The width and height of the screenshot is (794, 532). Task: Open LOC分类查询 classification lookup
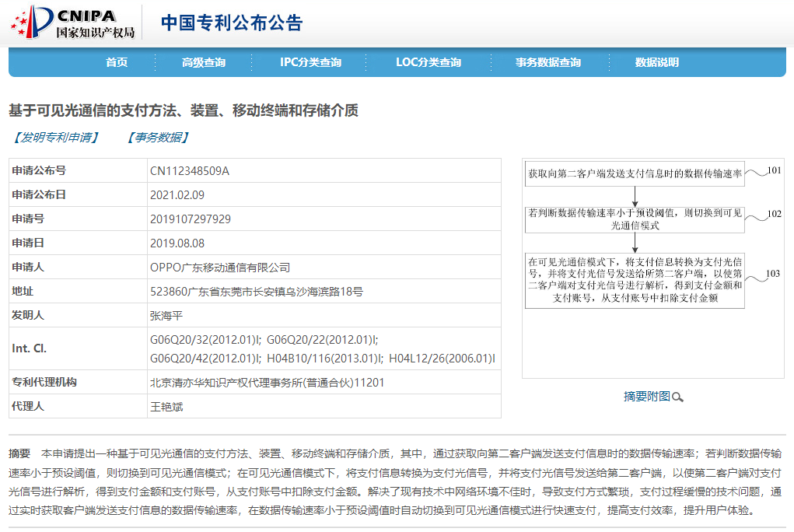(x=428, y=62)
